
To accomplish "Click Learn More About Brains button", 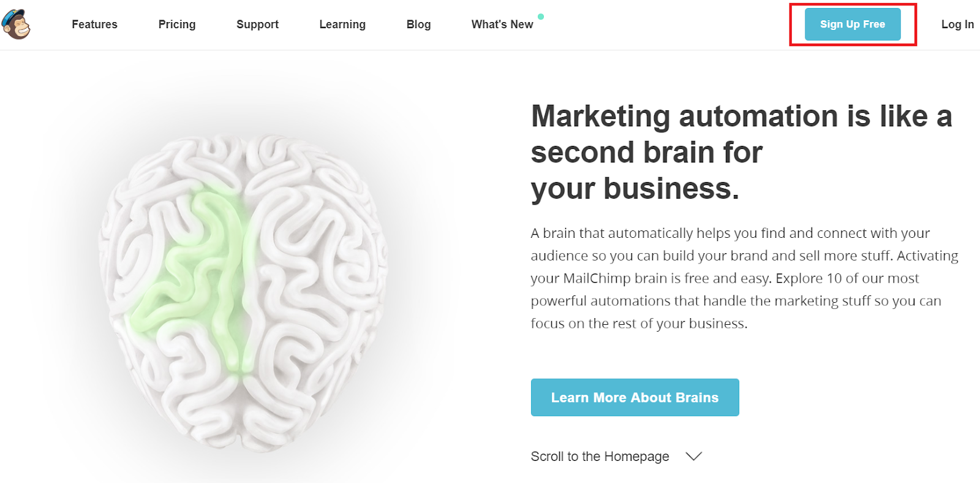I will [x=635, y=397].
